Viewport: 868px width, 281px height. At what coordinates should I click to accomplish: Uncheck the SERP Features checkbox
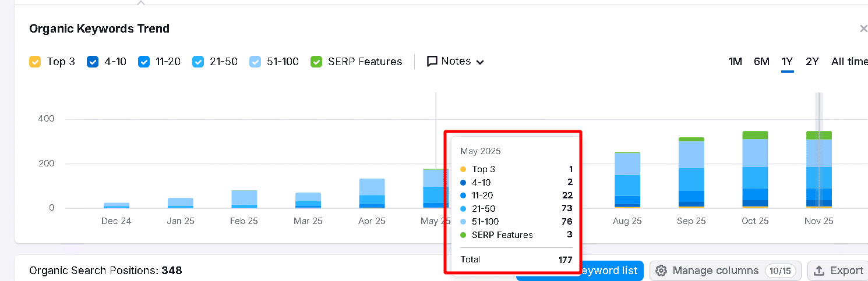coord(316,62)
